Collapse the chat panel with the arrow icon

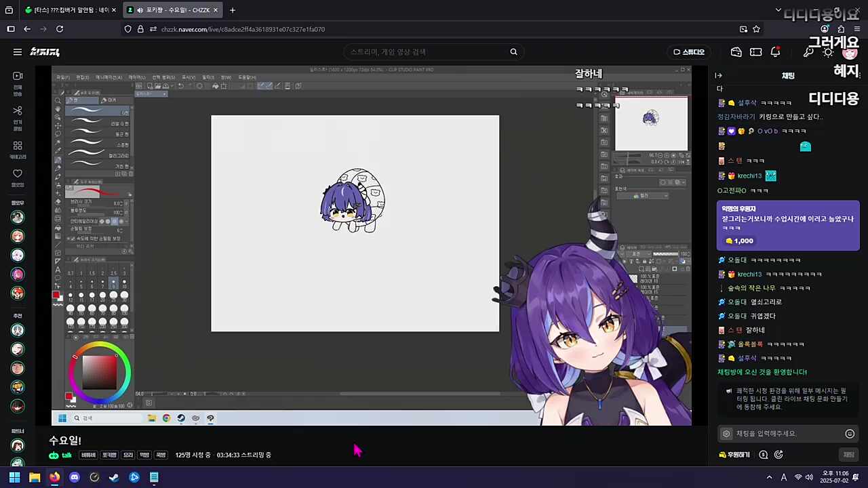click(719, 76)
